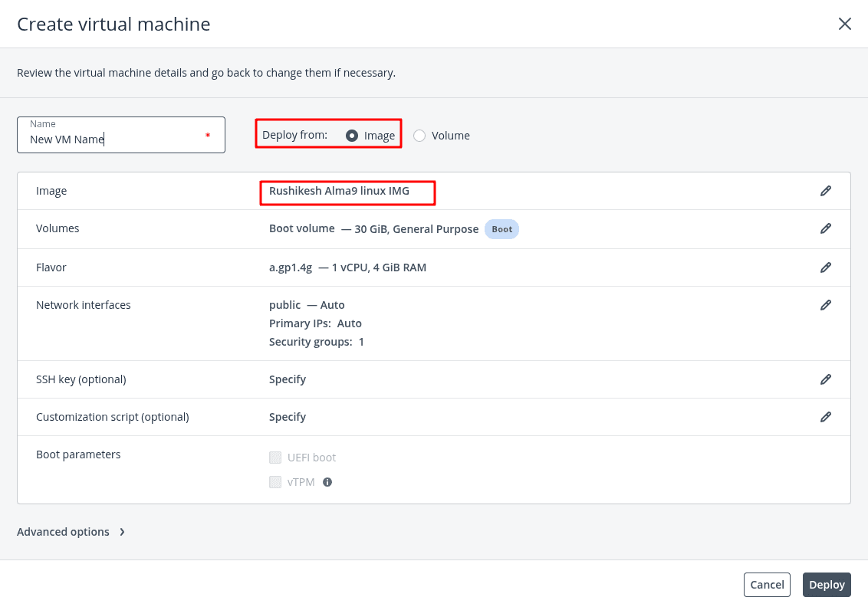Select Image as deploy source

coord(351,136)
